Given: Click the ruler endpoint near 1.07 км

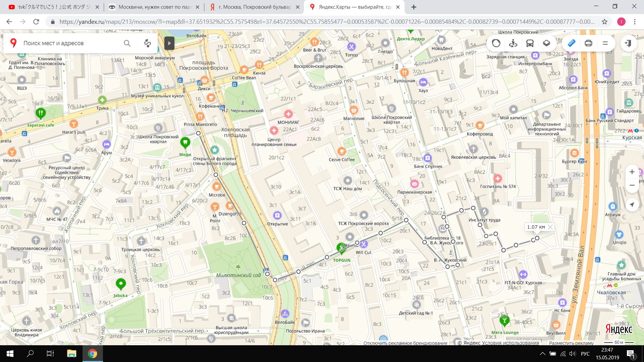Looking at the screenshot, I should 537,238.
